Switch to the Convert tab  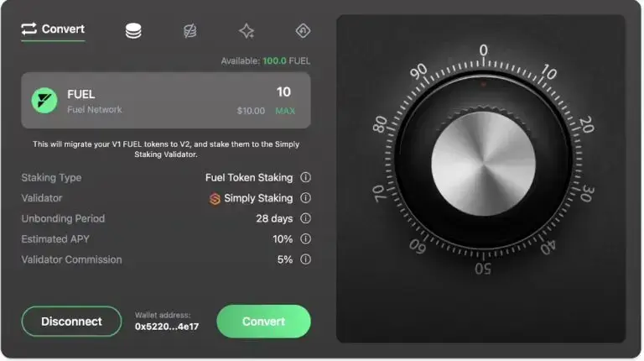[53, 29]
